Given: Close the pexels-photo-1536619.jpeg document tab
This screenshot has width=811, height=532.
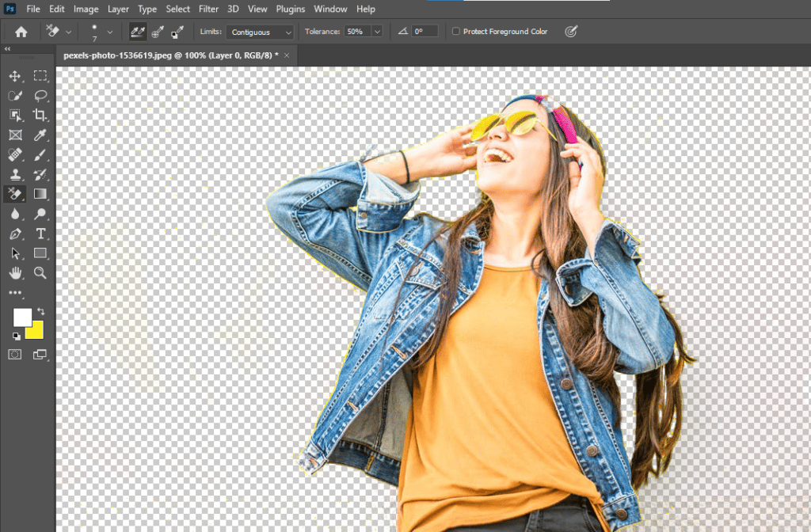Looking at the screenshot, I should coord(287,55).
